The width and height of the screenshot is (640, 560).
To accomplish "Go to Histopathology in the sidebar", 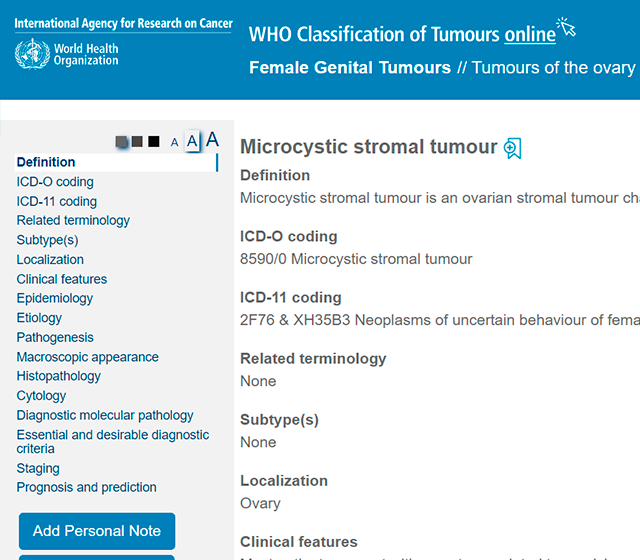I will tap(58, 376).
